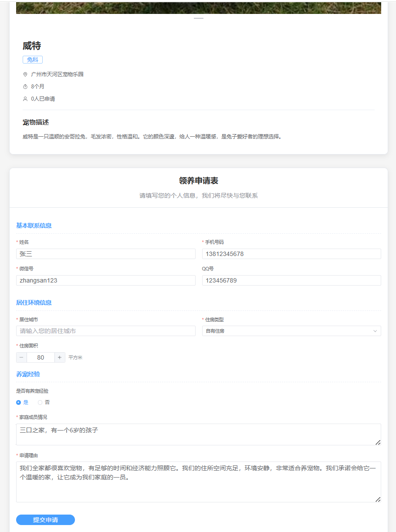Image resolution: width=396 pixels, height=532 pixels.
Task: Click the timer icon next to 8个月
Action: coord(25,87)
